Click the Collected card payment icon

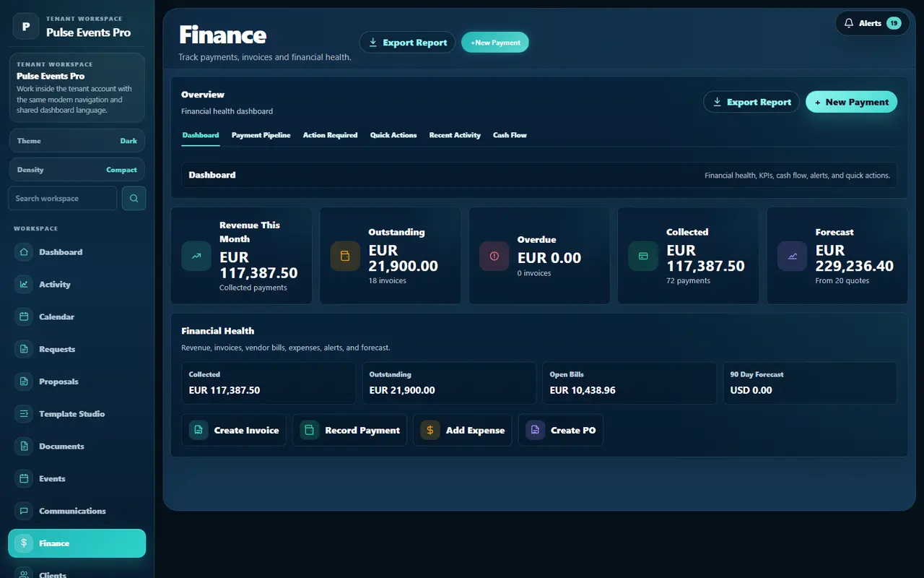[643, 256]
